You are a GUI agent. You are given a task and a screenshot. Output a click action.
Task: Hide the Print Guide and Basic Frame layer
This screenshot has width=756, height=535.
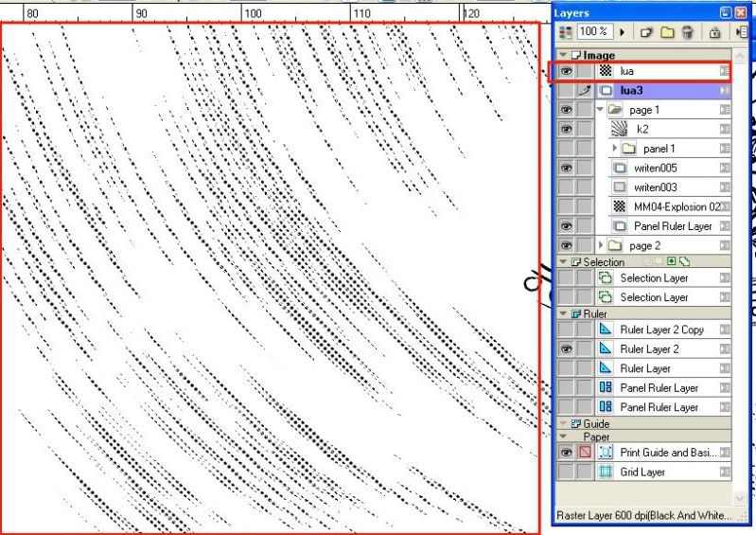pyautogui.click(x=566, y=452)
